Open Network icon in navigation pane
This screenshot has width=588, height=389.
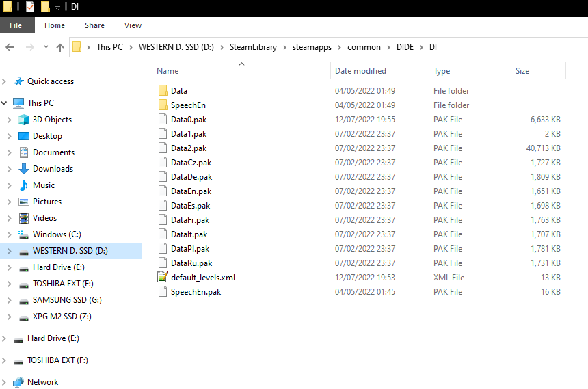tap(18, 382)
